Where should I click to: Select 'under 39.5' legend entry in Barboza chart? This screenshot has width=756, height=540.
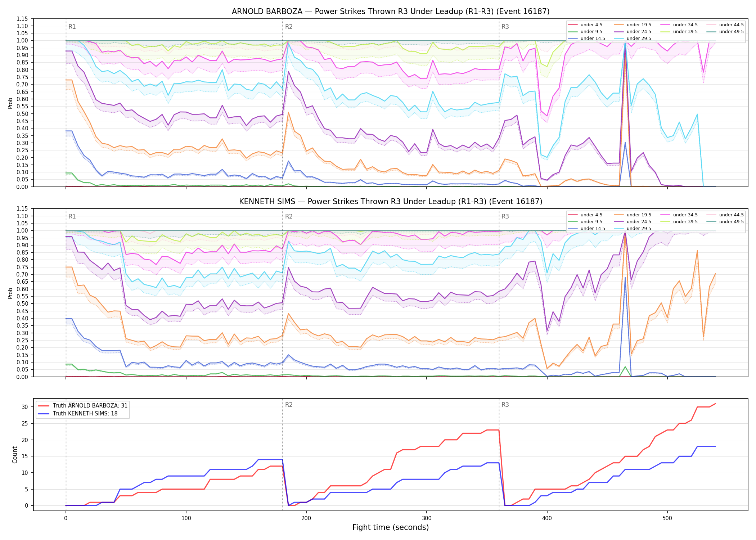pos(679,32)
